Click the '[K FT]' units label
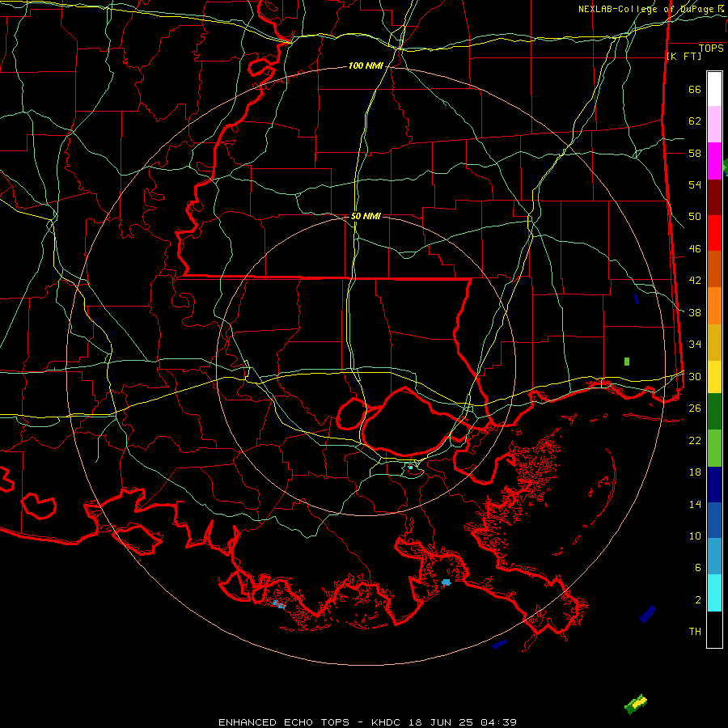 (x=684, y=57)
